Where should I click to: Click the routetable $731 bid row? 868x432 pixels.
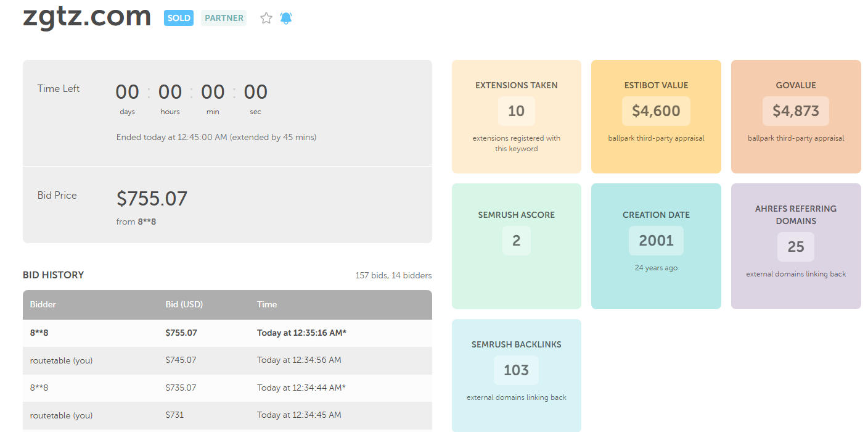[x=227, y=415]
